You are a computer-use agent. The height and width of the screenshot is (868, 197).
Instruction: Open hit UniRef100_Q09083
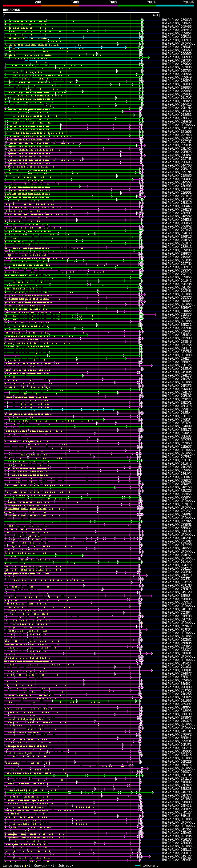click(177, 26)
